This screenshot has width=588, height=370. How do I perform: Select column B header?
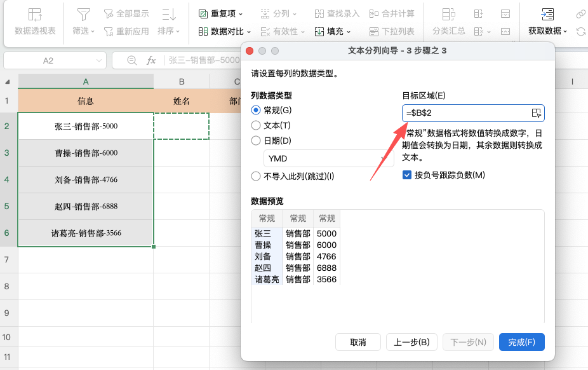182,81
